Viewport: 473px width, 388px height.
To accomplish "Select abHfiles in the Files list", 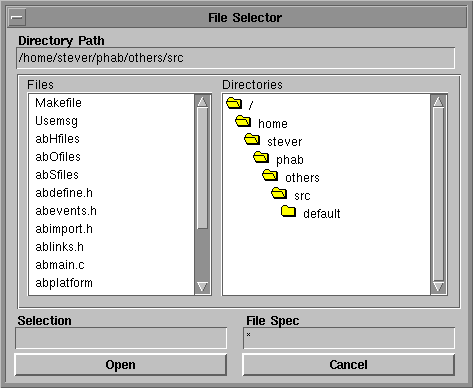I will point(57,139).
